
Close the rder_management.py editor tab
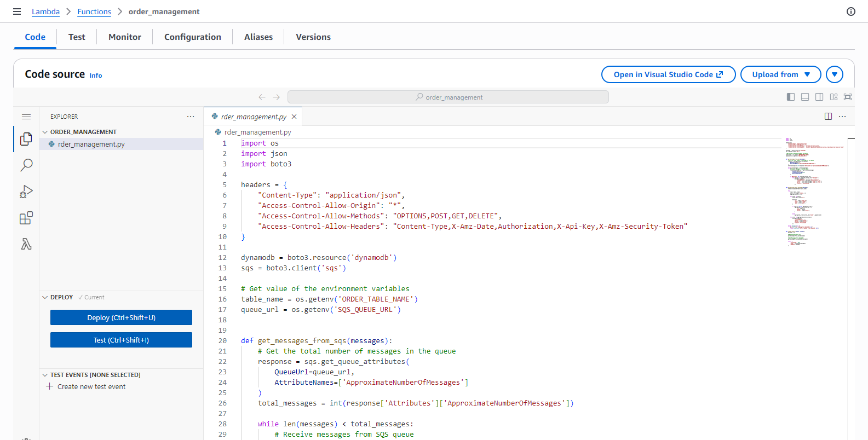(x=294, y=117)
